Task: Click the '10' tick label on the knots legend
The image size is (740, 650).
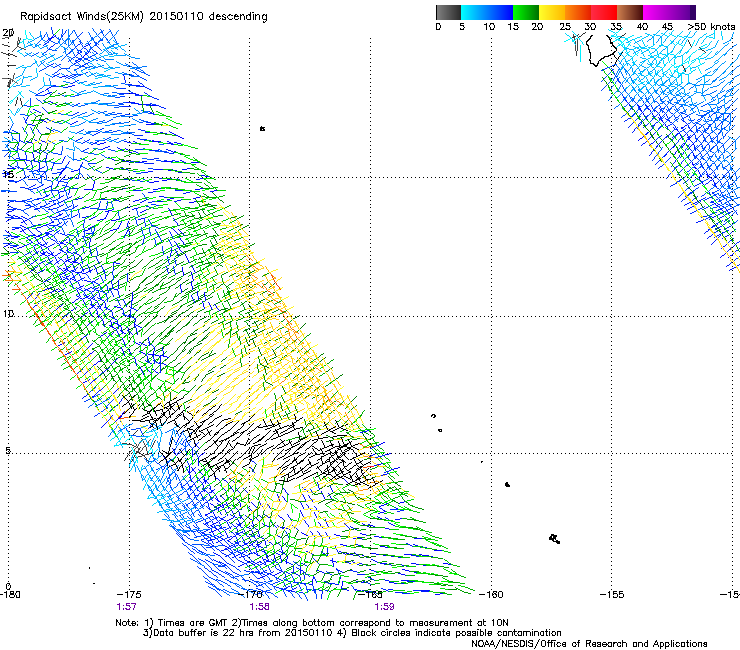Action: (489, 26)
